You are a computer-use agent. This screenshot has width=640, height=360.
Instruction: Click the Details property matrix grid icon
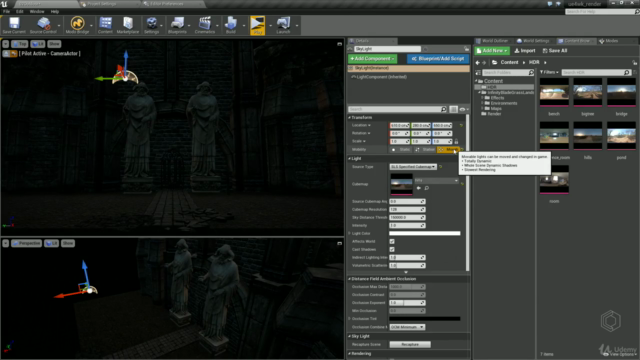point(453,109)
